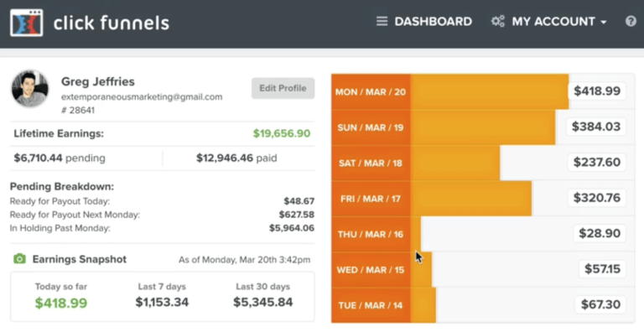Click the $237.60 amount for Saturday

pos(597,163)
